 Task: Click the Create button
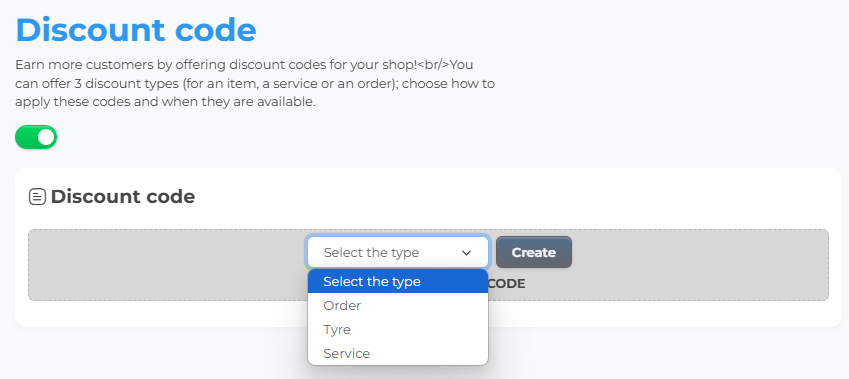534,252
